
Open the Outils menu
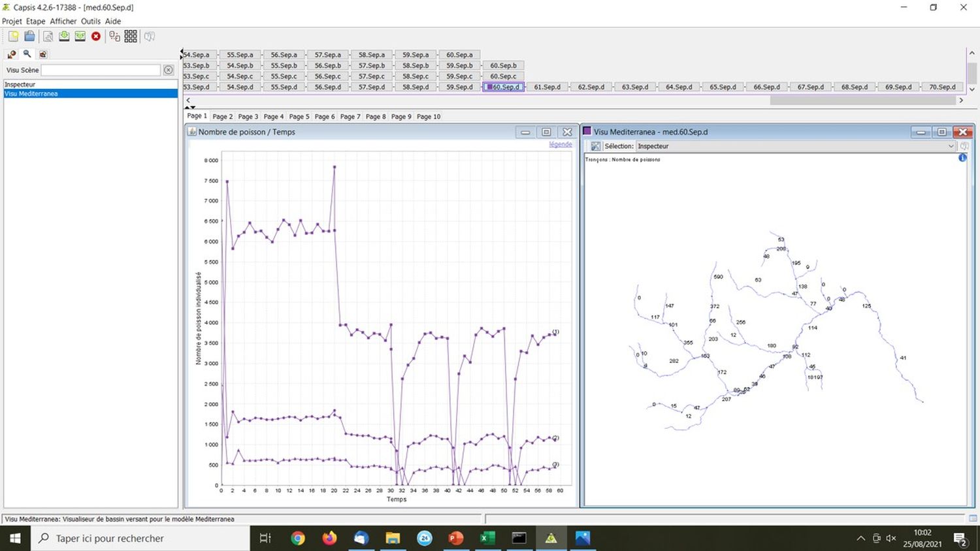(91, 21)
